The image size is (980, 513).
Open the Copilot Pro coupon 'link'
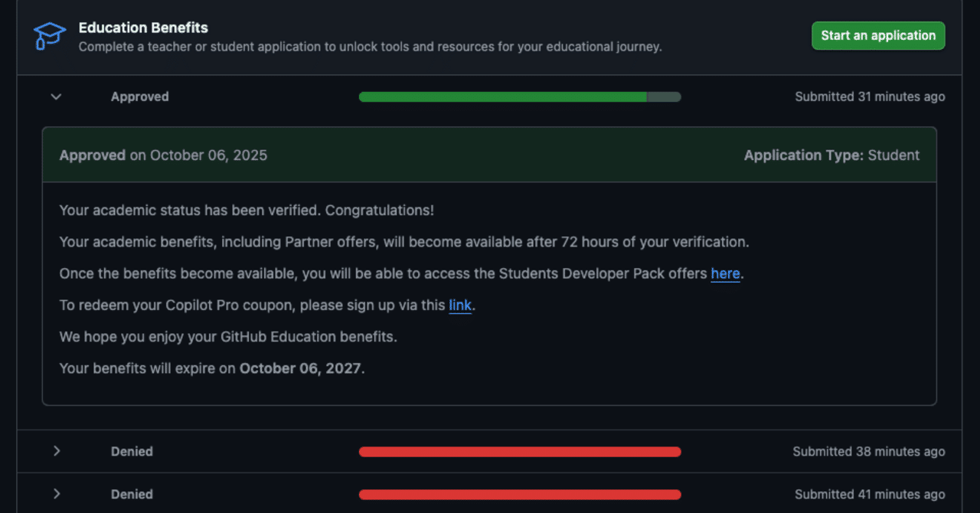pyautogui.click(x=459, y=305)
